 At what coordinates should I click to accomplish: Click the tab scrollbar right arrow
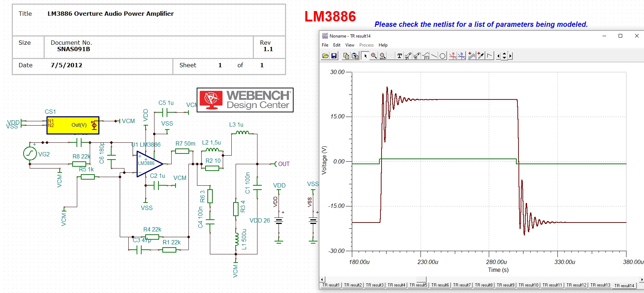tap(642, 279)
